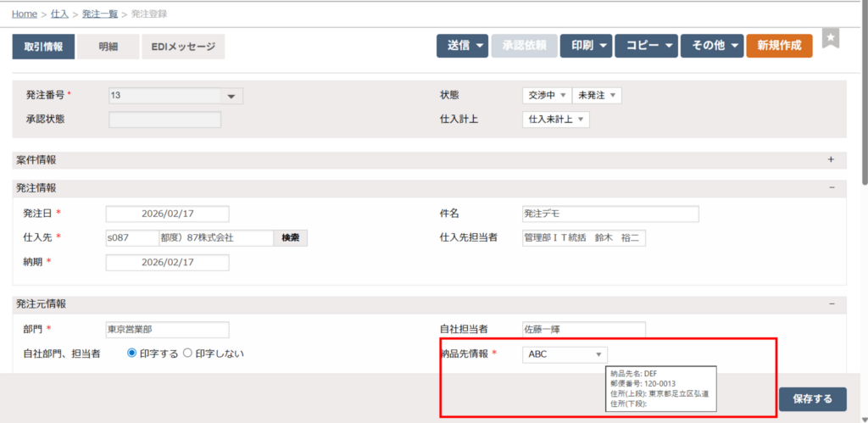The height and width of the screenshot is (423, 868).
Task: Open the 発注番号 dropdown arrow
Action: [x=231, y=97]
